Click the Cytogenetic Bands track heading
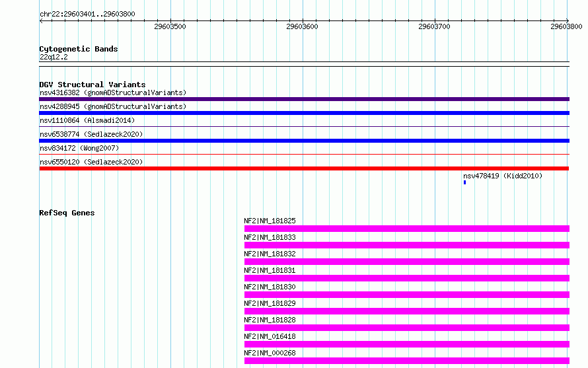588x368 pixels. 79,49
